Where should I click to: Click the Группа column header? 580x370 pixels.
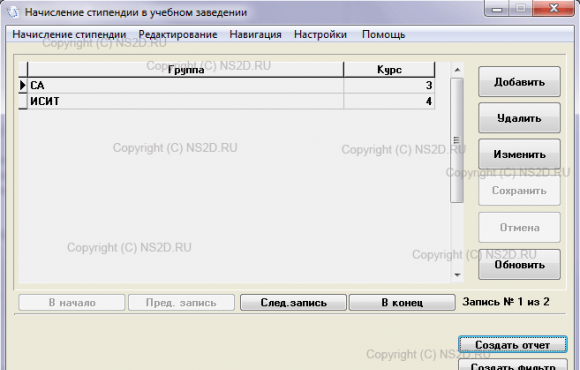(186, 70)
